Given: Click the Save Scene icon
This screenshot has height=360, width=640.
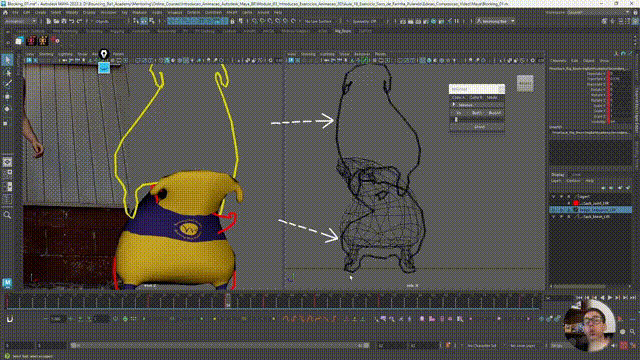Looking at the screenshot, I should point(64,21).
